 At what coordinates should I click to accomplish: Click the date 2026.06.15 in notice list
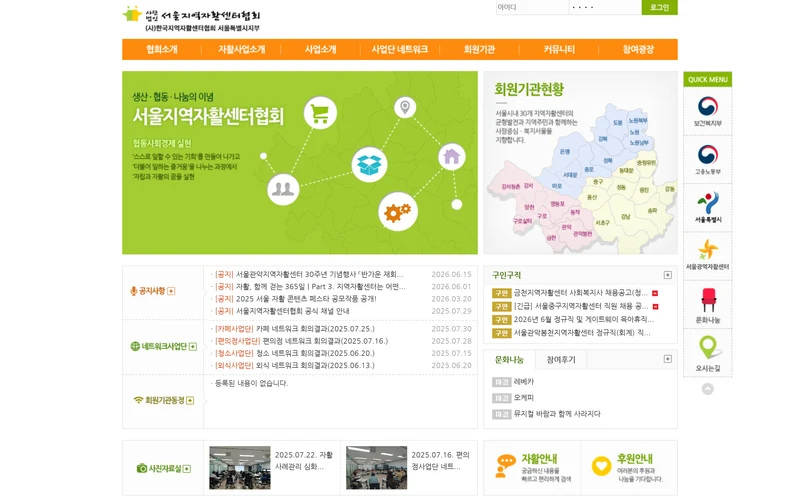452,274
